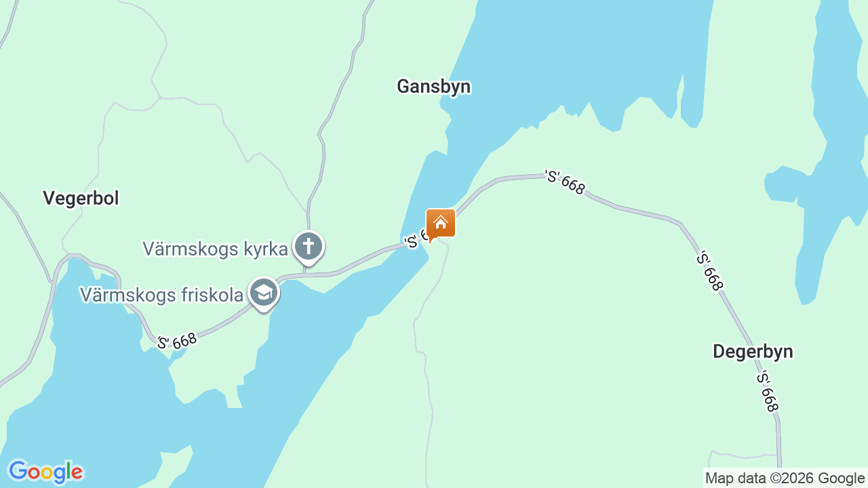The image size is (868, 488).
Task: Select the S 668 label northwest of Degerbyn
Action: coord(710,270)
